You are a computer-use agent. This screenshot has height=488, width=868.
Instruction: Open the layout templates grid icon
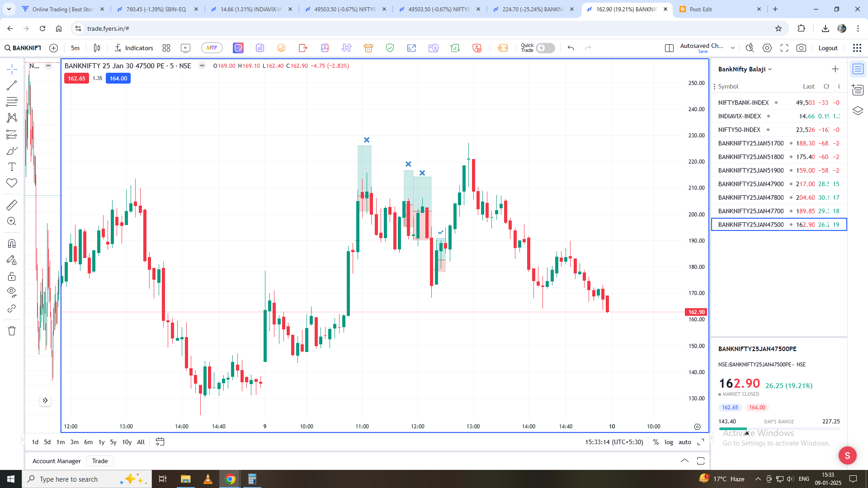(166, 48)
